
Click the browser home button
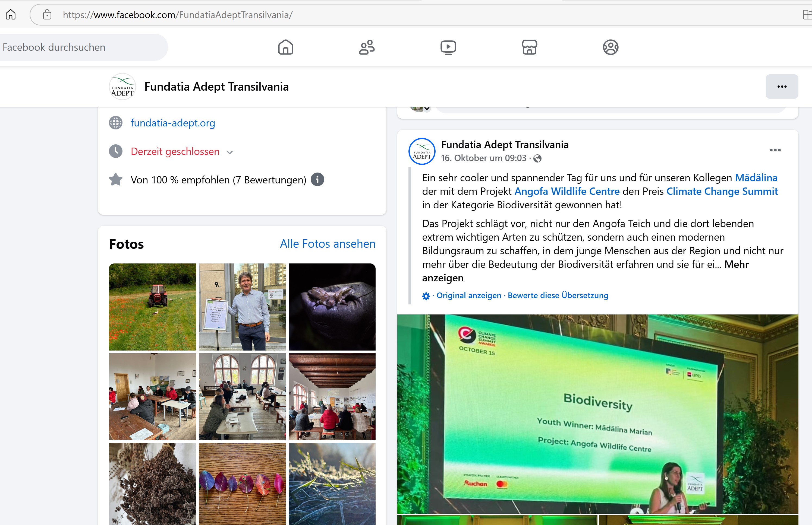[x=11, y=15]
